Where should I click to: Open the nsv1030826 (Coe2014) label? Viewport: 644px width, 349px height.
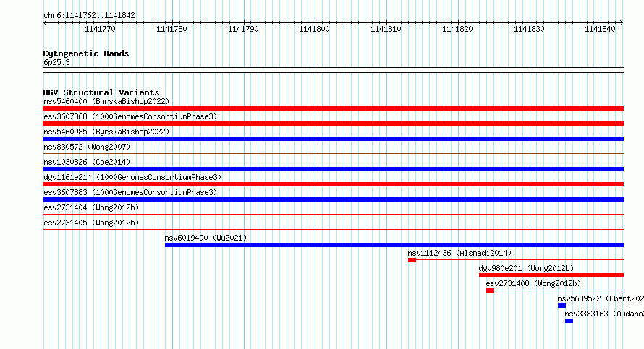(87, 162)
